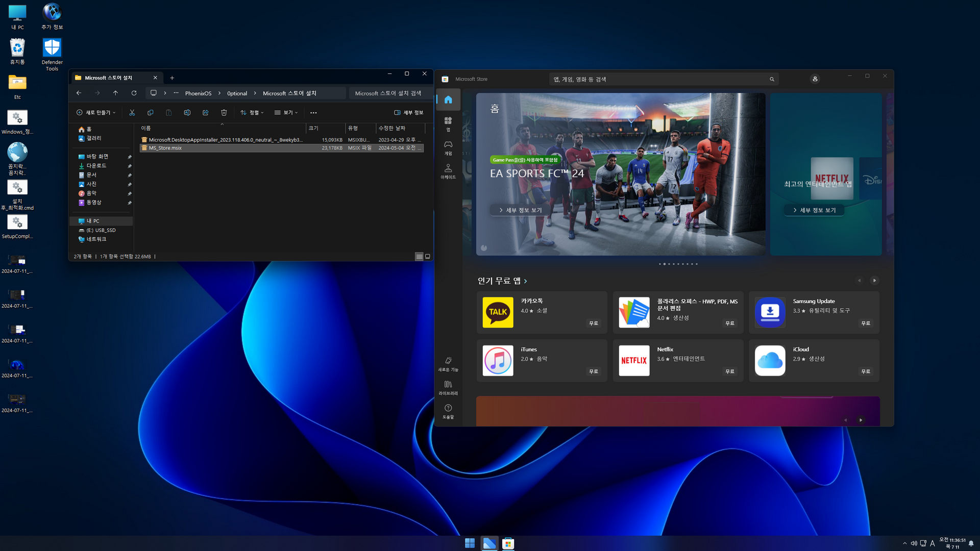Open Games section in Store sidebar
980x551 pixels.
pyautogui.click(x=448, y=148)
